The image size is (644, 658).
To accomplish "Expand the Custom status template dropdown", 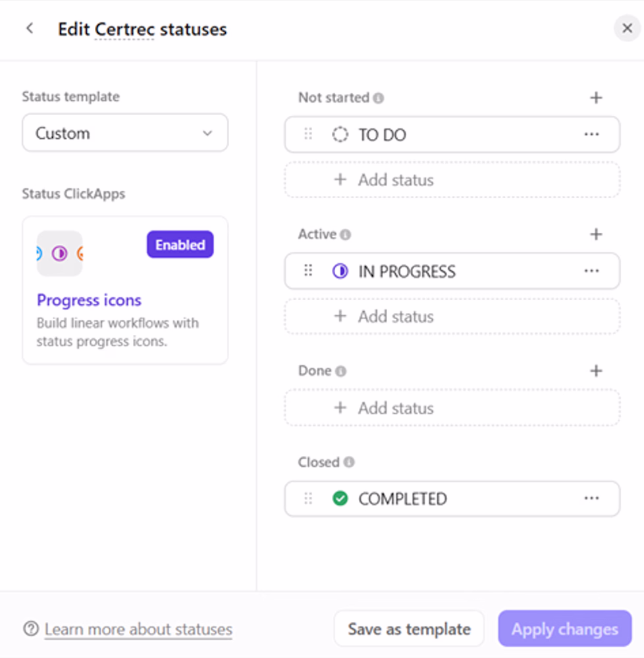I will [125, 133].
